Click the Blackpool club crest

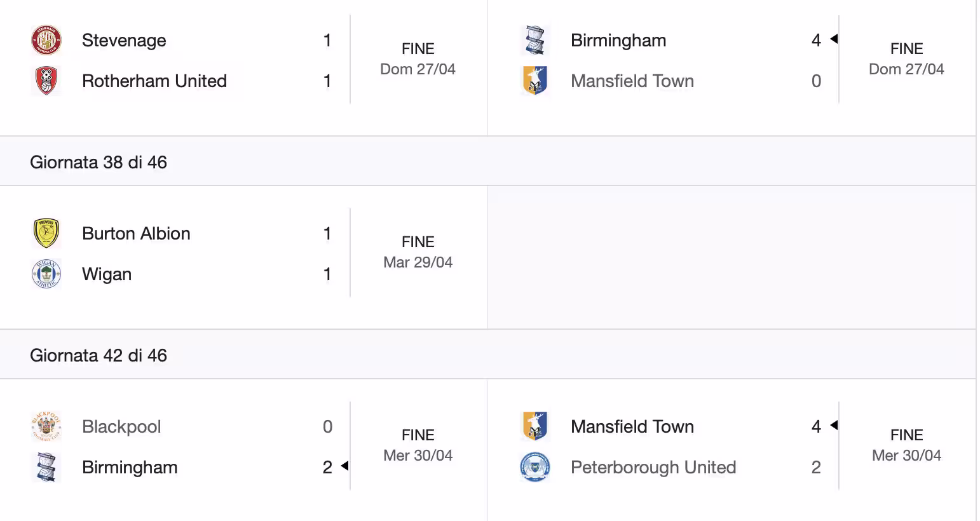coord(46,426)
